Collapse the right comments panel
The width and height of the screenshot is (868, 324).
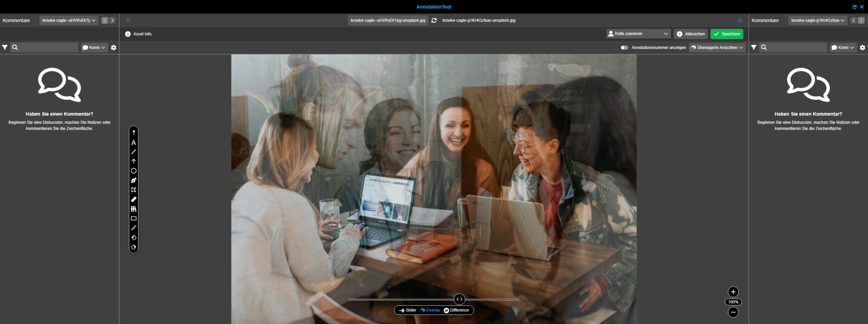[740, 20]
